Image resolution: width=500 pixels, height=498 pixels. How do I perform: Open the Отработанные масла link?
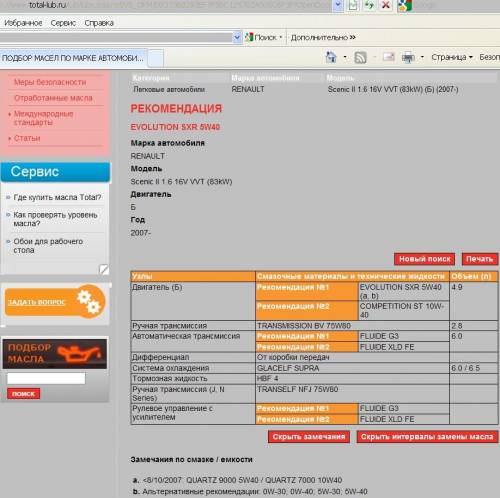pyautogui.click(x=53, y=98)
